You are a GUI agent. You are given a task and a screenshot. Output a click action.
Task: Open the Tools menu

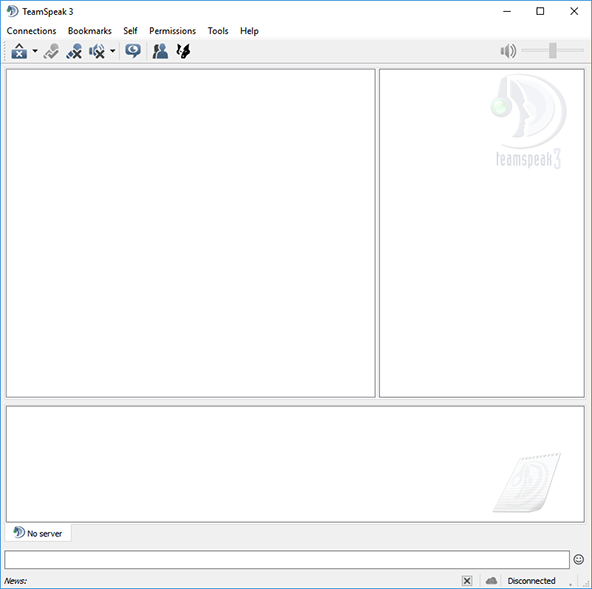pyautogui.click(x=218, y=31)
